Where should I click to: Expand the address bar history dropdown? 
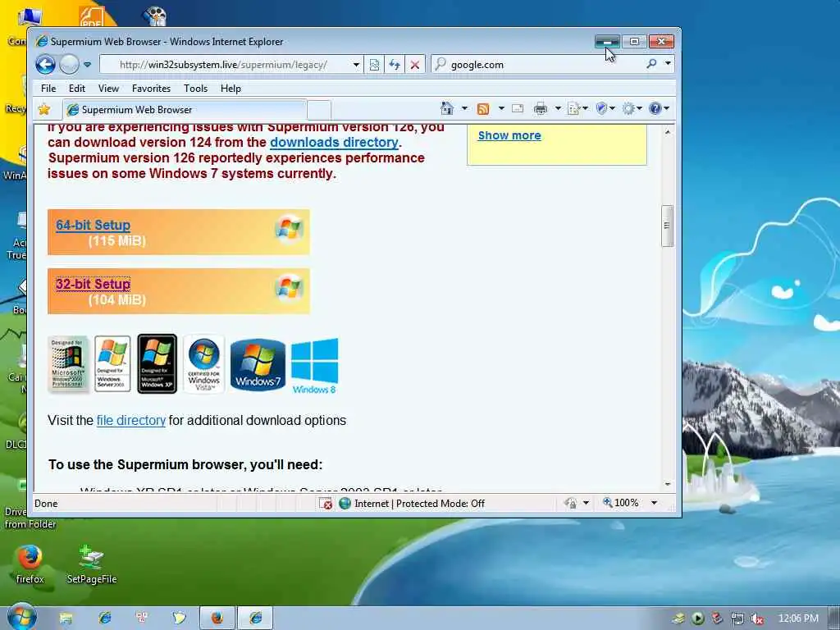click(x=356, y=65)
